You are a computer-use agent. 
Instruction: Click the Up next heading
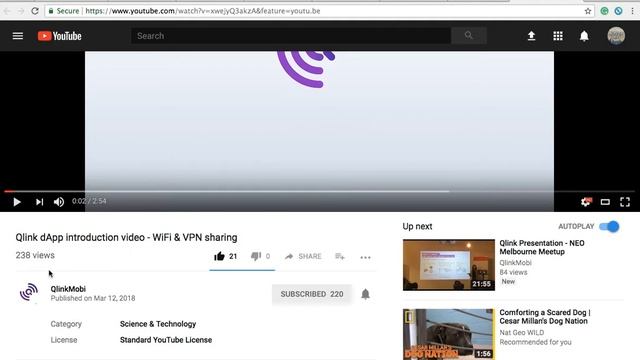pyautogui.click(x=417, y=227)
